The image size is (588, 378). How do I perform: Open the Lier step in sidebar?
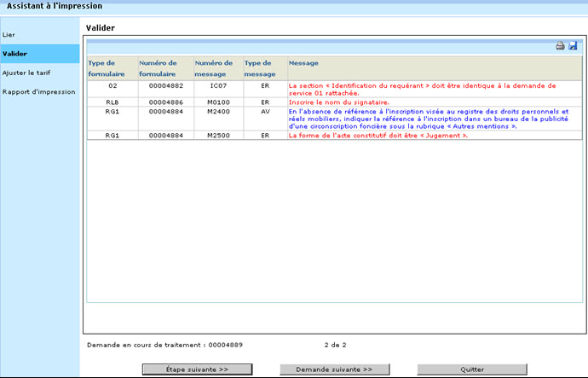click(9, 35)
